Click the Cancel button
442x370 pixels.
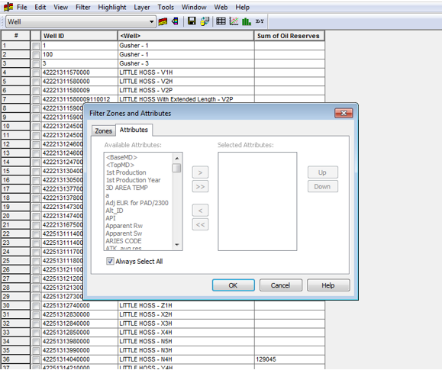click(281, 285)
